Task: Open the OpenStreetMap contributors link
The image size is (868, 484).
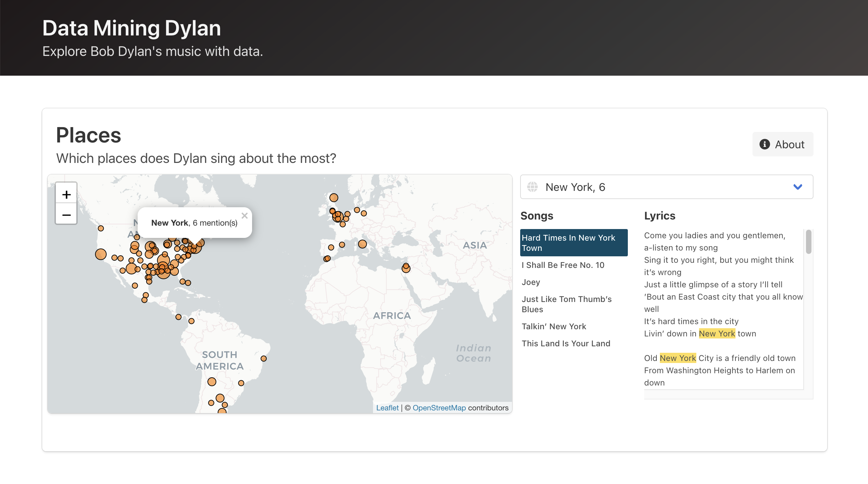Action: 439,407
